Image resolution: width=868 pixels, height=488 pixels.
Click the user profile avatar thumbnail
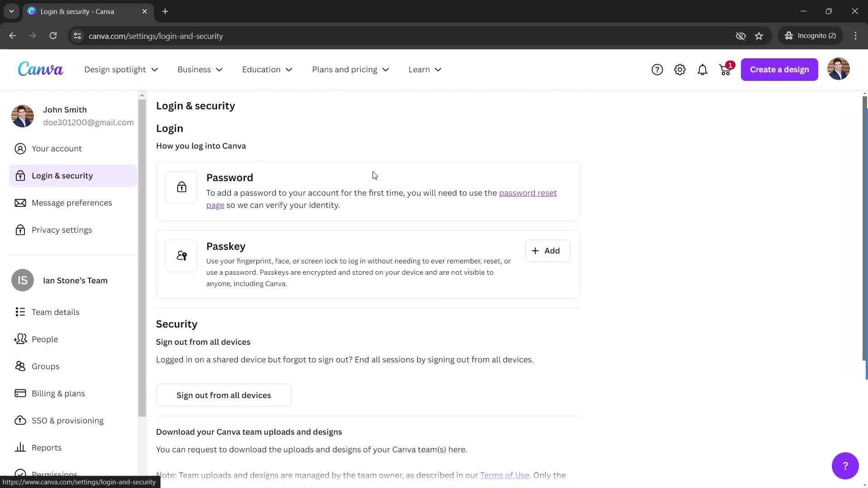click(839, 69)
